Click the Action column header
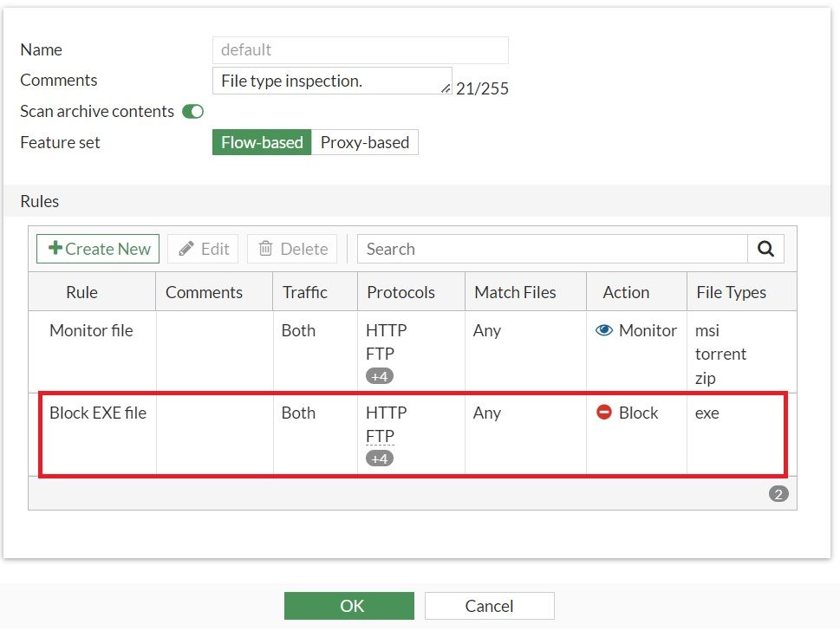This screenshot has width=840, height=631. coord(626,292)
